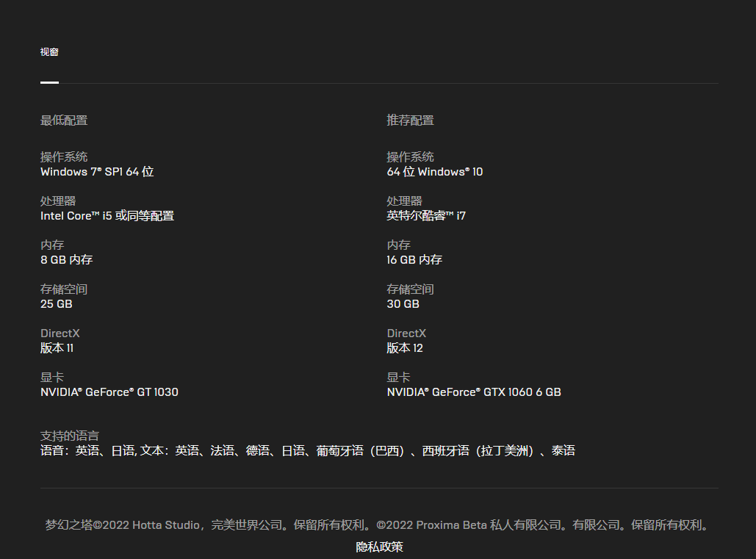Click the 推荐配置 heading

(410, 120)
